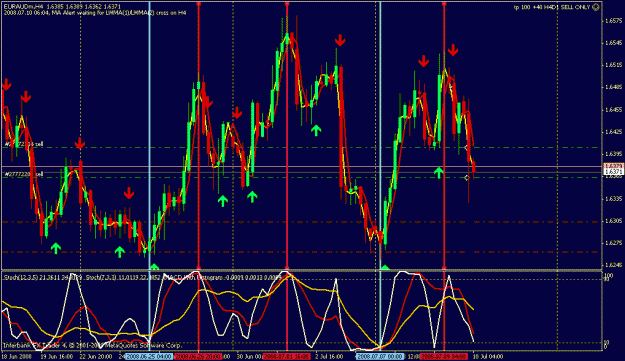Click the pink 1.6379 ask price tag
Screen dimensions: 625x361
click(614, 166)
